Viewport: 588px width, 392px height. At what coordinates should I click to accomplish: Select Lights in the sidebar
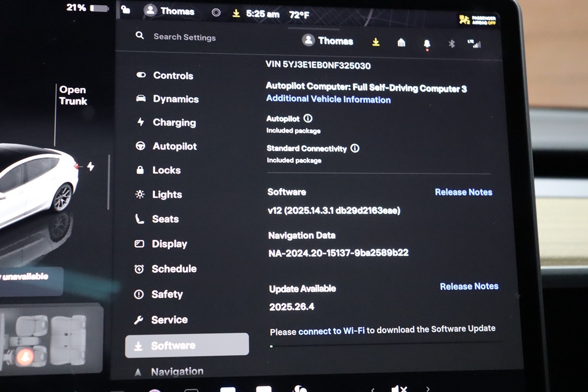(158, 195)
